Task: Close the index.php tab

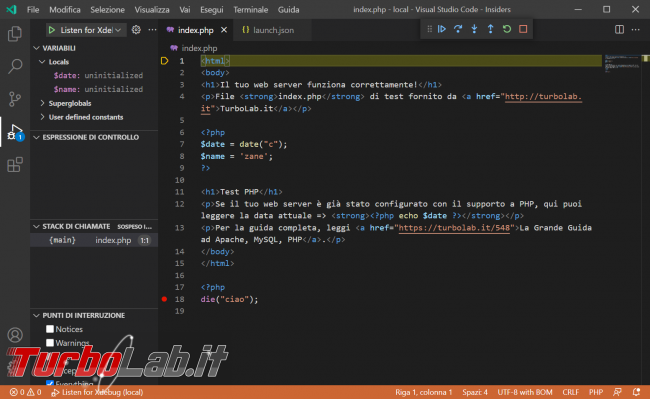Action: pyautogui.click(x=224, y=30)
